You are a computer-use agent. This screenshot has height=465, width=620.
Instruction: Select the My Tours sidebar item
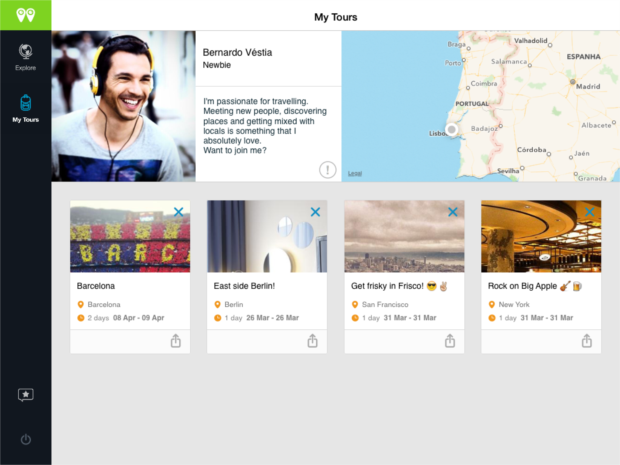(x=25, y=108)
